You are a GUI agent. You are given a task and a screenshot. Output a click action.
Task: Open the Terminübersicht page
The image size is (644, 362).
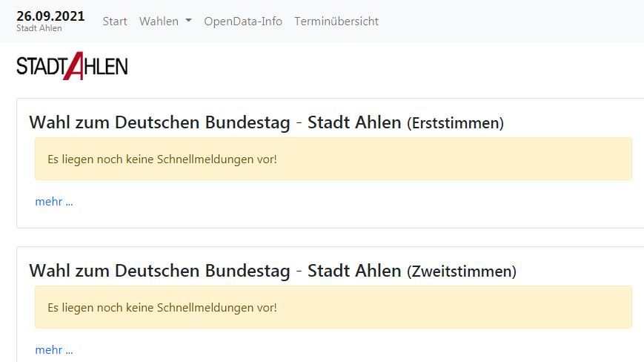coord(336,21)
